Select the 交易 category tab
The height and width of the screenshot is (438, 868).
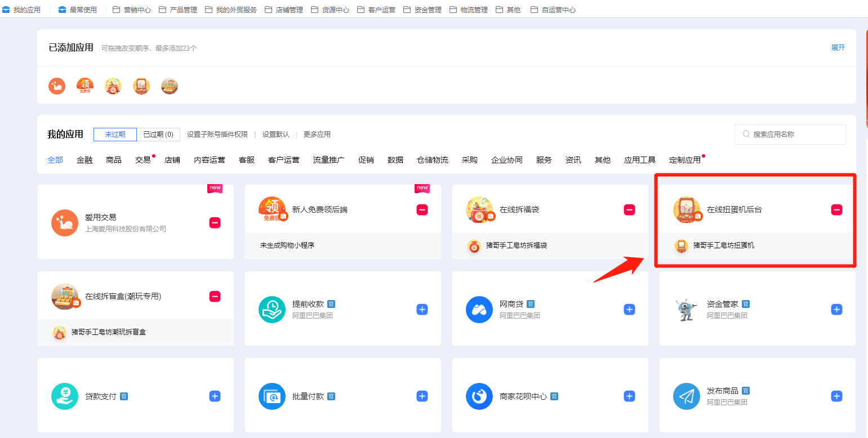coord(143,160)
